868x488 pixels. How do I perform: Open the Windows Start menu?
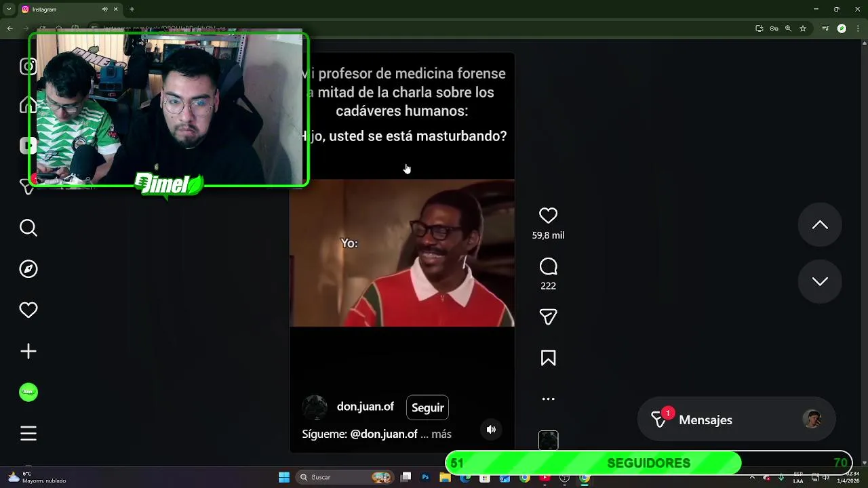coord(284,477)
